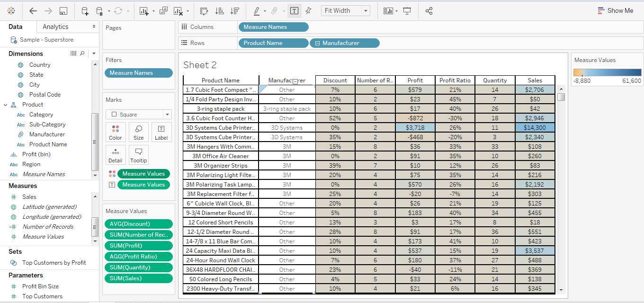
Task: Select the Postal Code dimension
Action: (45, 95)
